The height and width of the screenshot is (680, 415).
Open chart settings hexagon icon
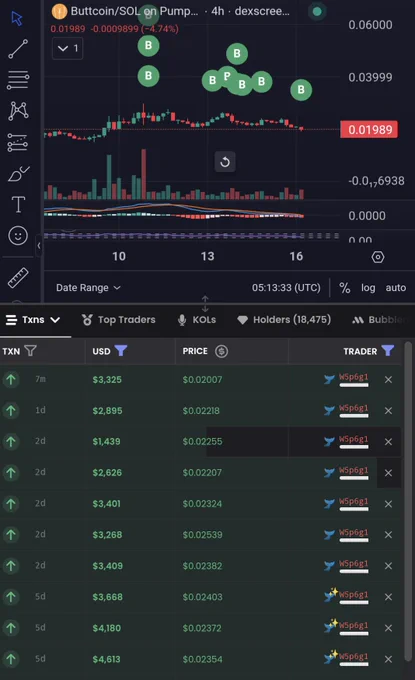click(x=378, y=257)
